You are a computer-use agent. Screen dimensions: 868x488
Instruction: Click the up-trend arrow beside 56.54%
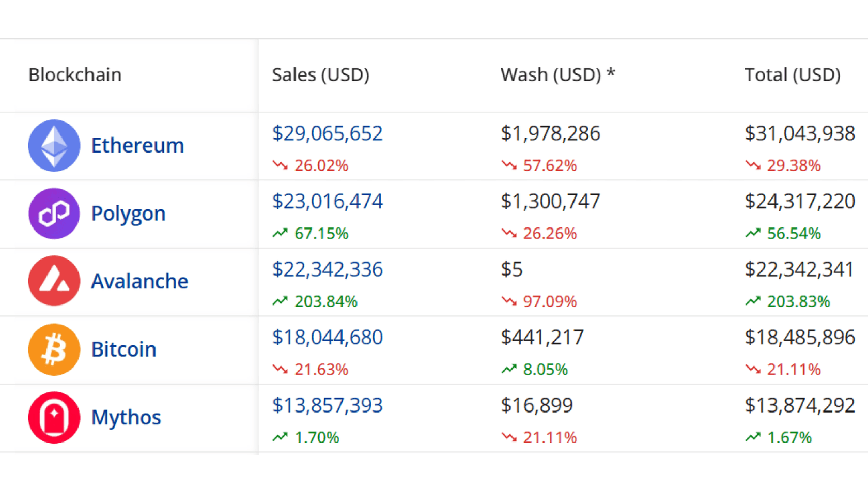[x=753, y=233]
